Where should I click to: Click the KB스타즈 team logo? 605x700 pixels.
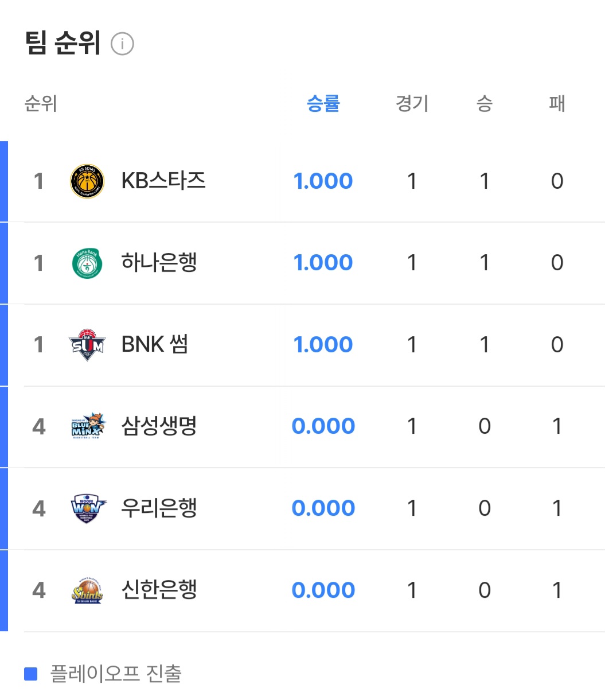coord(87,181)
